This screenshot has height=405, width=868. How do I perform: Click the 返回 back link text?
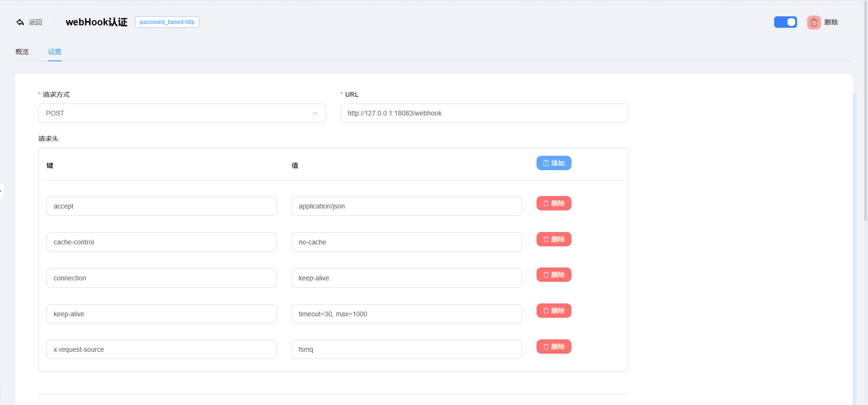35,22
